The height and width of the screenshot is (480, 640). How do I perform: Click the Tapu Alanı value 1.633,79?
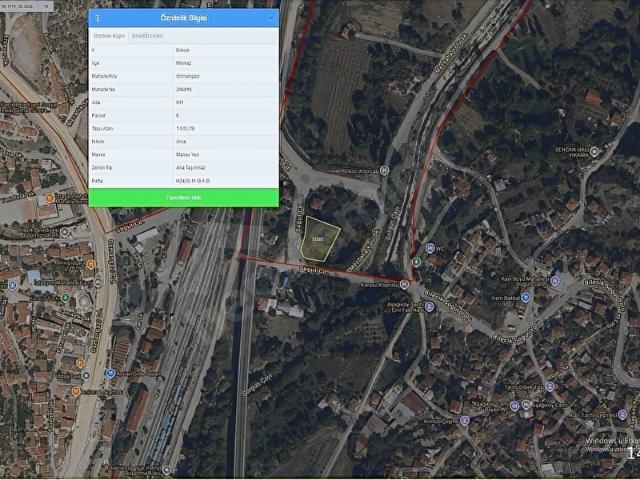pyautogui.click(x=185, y=128)
